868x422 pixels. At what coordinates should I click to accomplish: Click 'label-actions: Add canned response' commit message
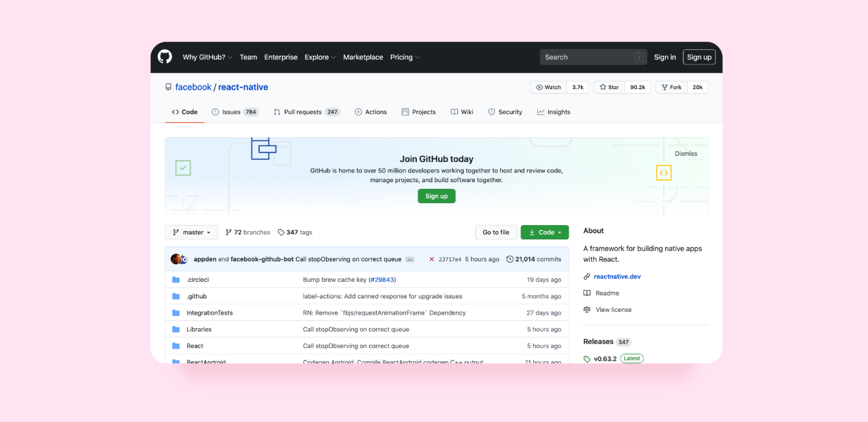pyautogui.click(x=383, y=296)
